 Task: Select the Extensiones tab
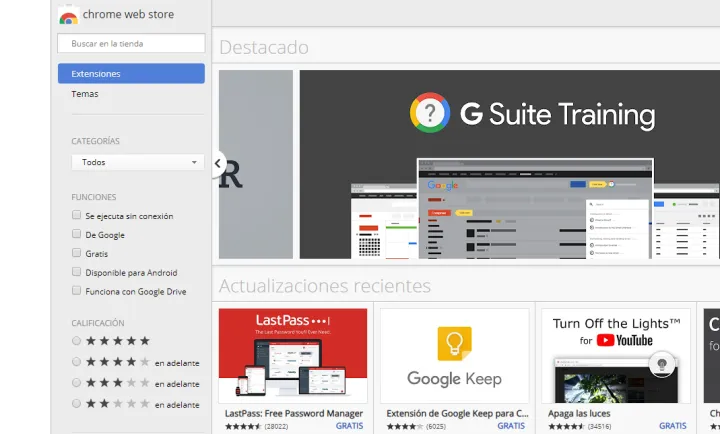point(131,74)
